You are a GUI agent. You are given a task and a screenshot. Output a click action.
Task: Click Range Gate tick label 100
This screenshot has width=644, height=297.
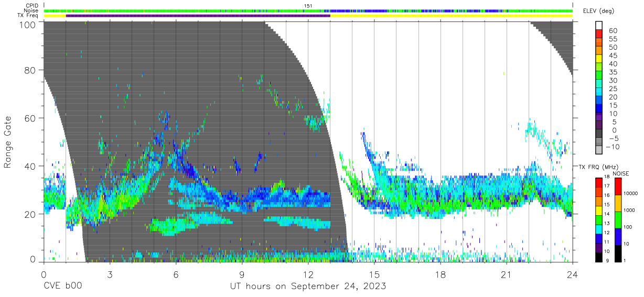point(27,24)
